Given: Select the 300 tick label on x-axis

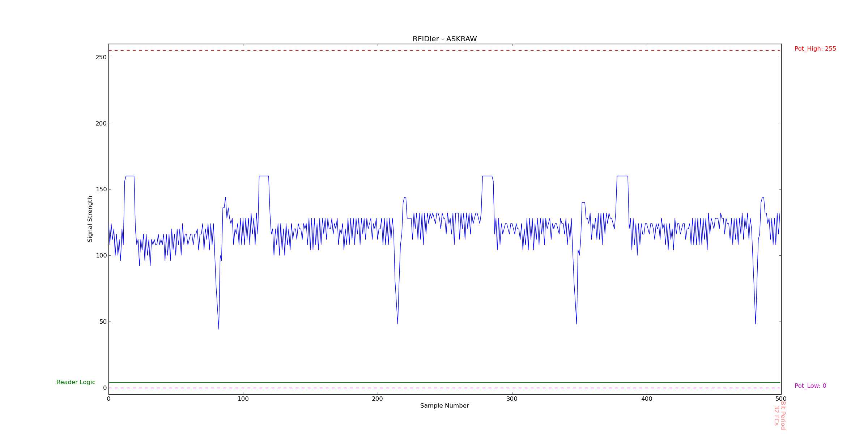Looking at the screenshot, I should pos(512,399).
